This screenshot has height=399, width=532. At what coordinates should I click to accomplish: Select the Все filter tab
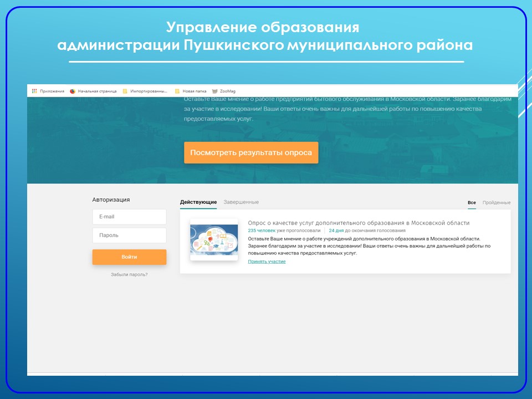click(x=472, y=203)
